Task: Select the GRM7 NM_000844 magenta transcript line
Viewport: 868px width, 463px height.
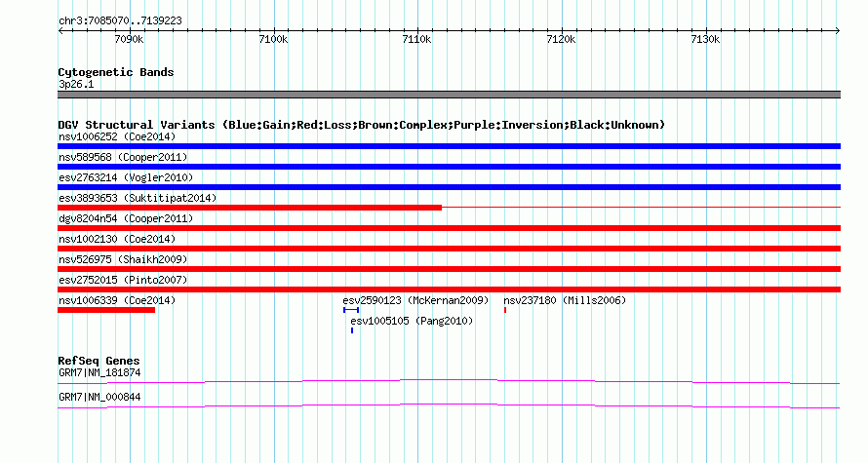Action: (449, 406)
